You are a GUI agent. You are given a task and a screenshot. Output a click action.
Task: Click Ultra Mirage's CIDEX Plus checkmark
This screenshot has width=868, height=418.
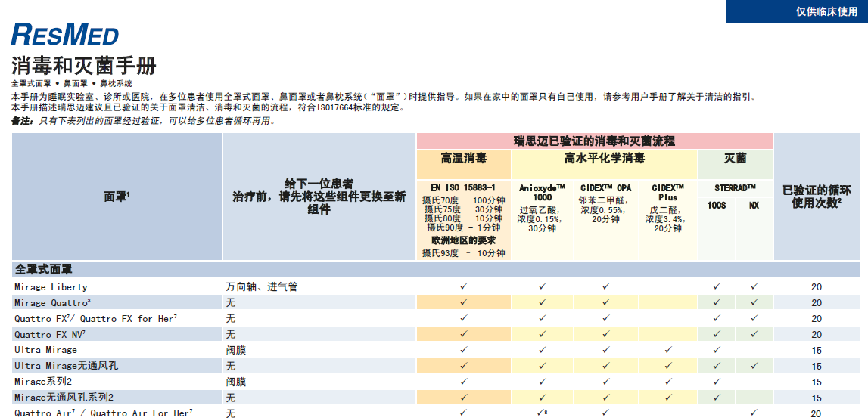[x=668, y=350]
